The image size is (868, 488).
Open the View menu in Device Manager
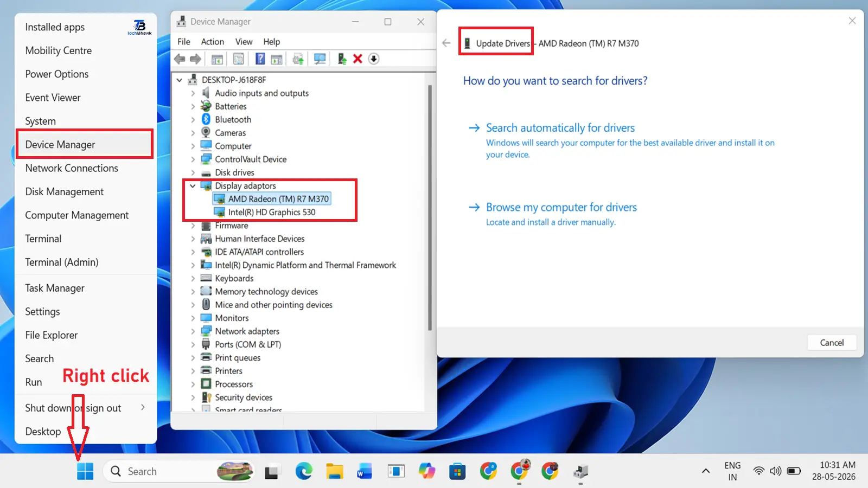point(244,42)
